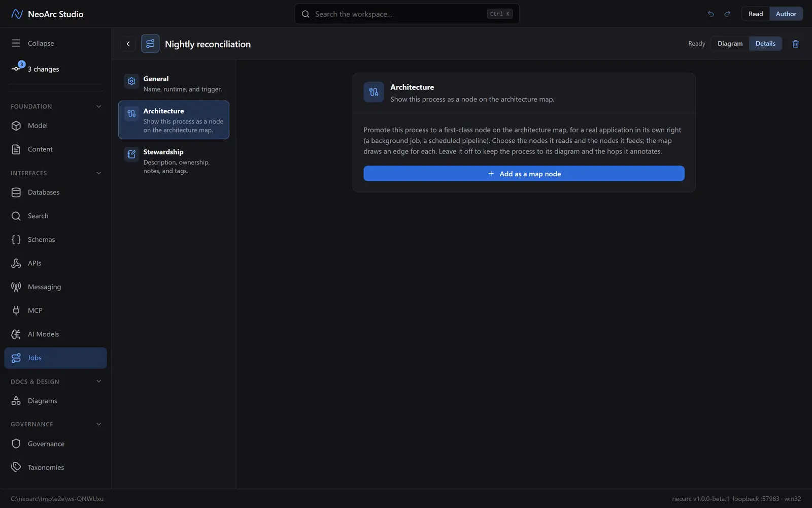Viewport: 812px width, 508px height.
Task: Open Model in the sidebar
Action: pyautogui.click(x=55, y=125)
